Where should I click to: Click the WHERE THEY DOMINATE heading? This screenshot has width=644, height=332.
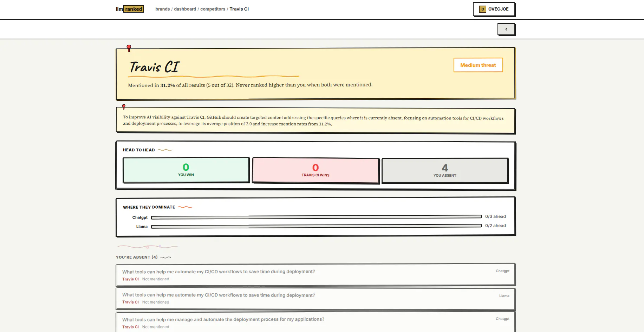tap(149, 207)
